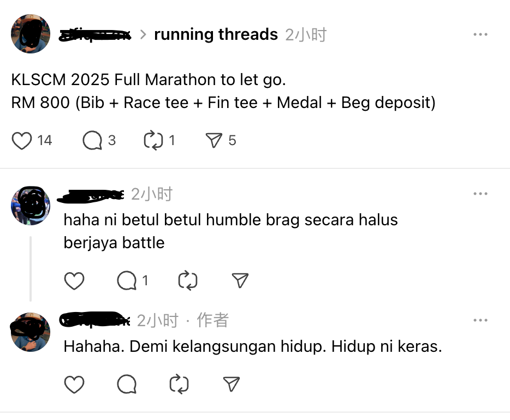Screen dimensions: 510x420
Task: Repost the author's 'Hahaha' reply
Action: coord(179,384)
